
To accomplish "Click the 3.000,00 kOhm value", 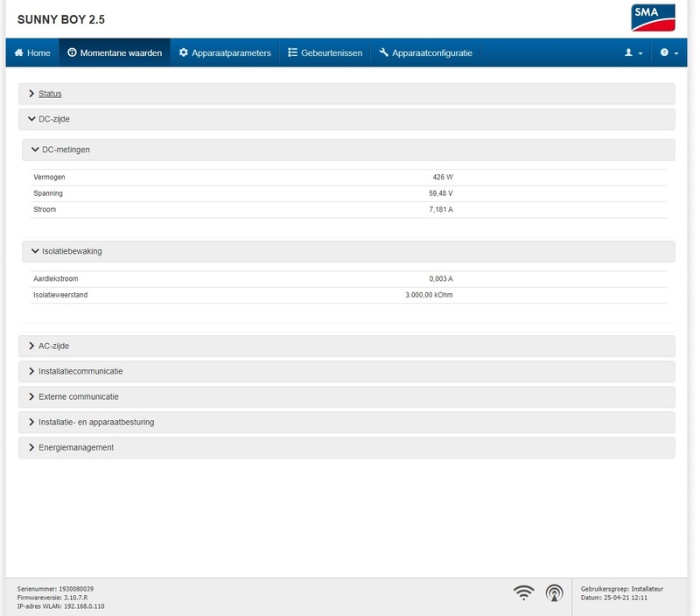I will 429,295.
